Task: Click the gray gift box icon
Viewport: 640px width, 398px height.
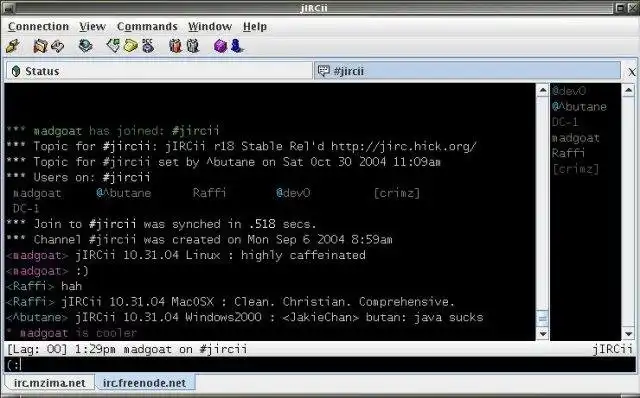Action: click(x=193, y=46)
